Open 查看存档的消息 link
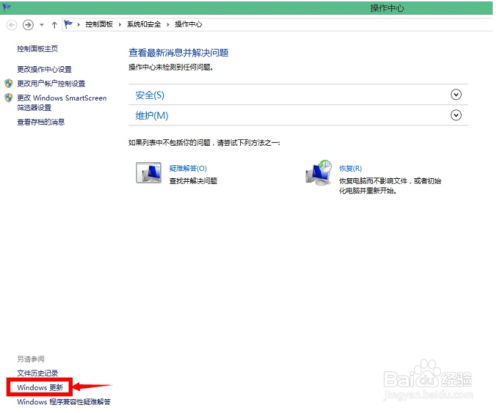Viewport: 500px width, 413px height. (41, 122)
